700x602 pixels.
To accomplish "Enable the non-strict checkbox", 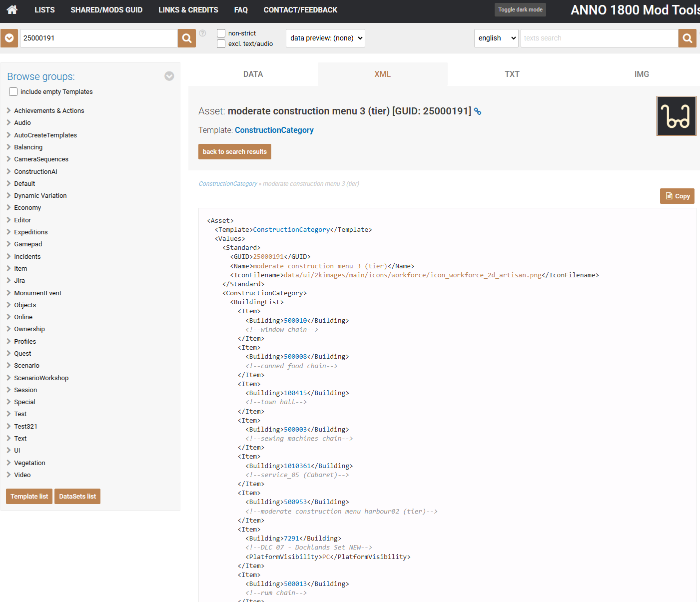I will [x=221, y=33].
